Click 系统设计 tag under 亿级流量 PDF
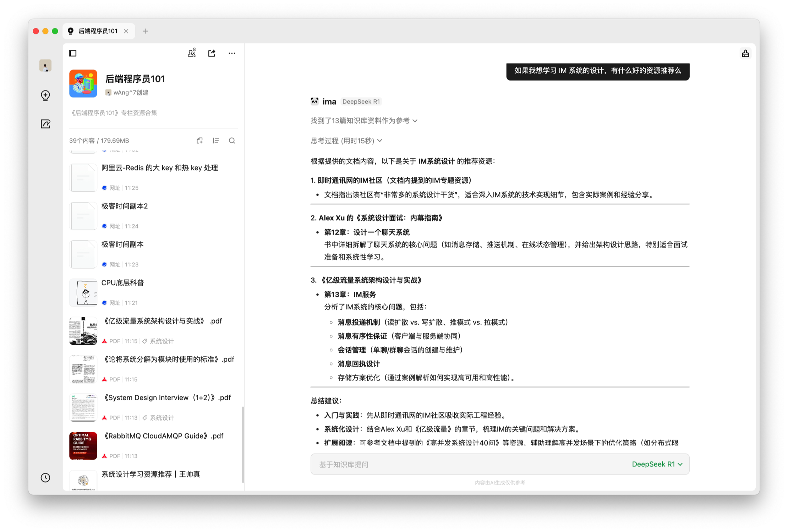This screenshot has width=788, height=532. [x=158, y=341]
